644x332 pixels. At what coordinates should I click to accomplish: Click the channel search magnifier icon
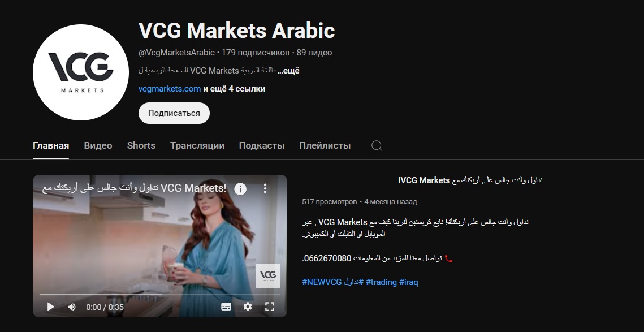(x=377, y=146)
